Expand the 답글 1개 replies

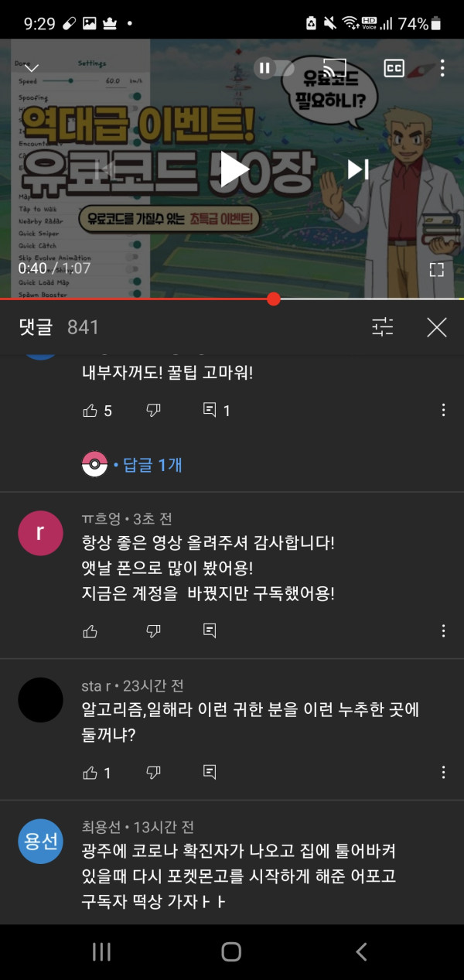click(131, 465)
